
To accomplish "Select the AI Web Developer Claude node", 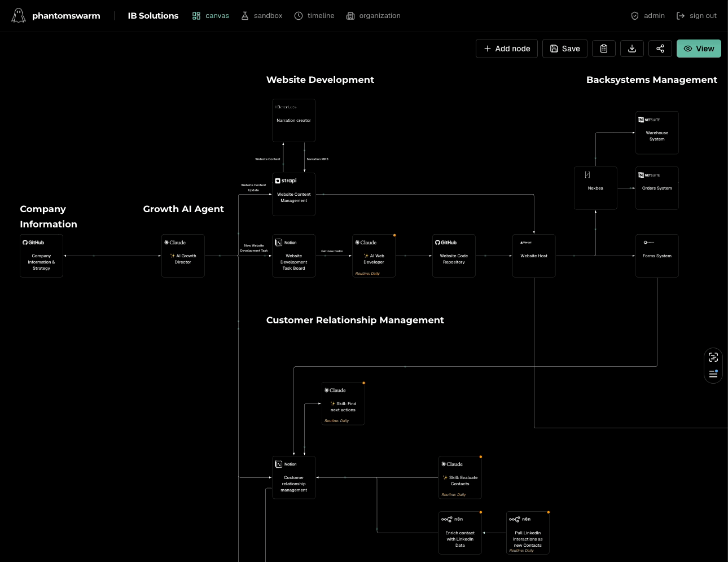I will tap(374, 256).
